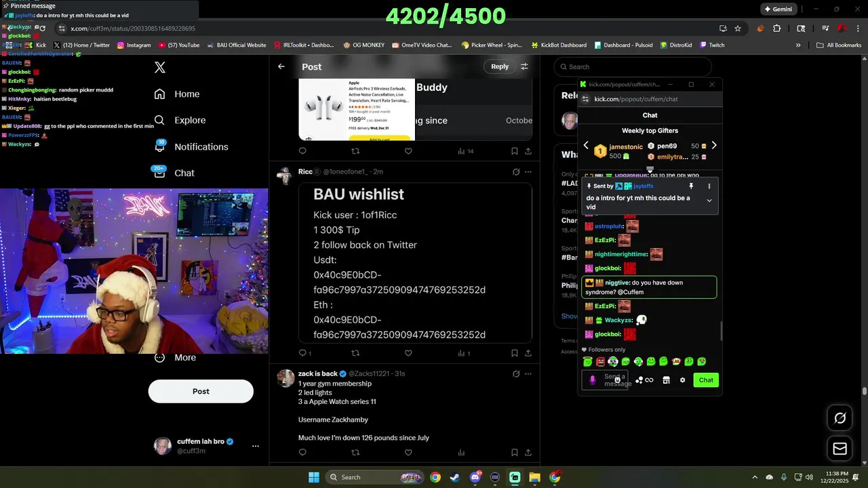868x488 pixels.
Task: Open the KickBot Dashboard bookmark
Action: pyautogui.click(x=559, y=45)
